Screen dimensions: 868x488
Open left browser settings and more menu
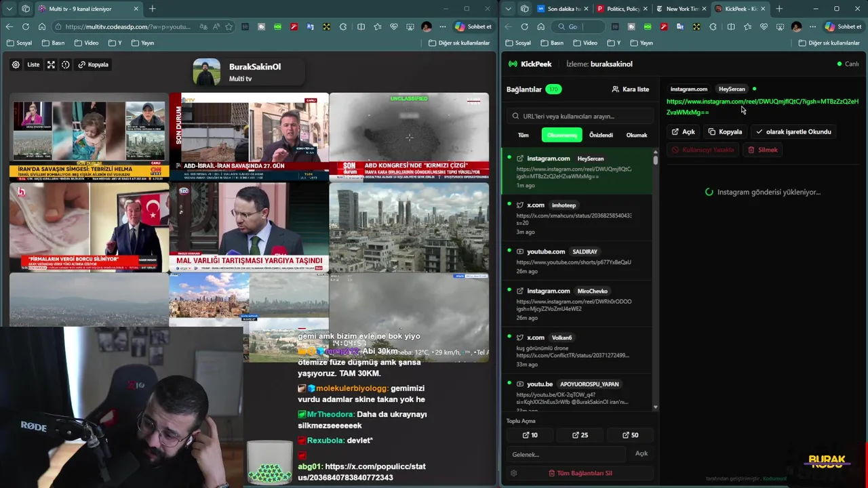point(441,26)
